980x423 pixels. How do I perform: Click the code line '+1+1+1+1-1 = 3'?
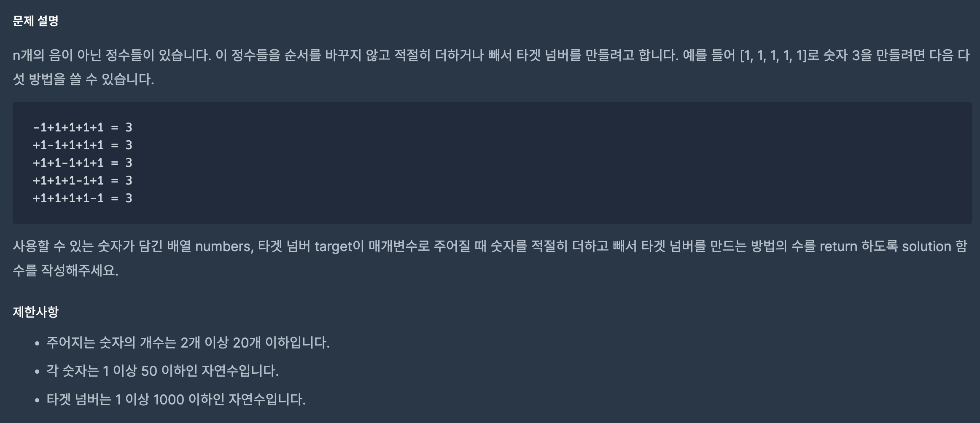(x=83, y=198)
